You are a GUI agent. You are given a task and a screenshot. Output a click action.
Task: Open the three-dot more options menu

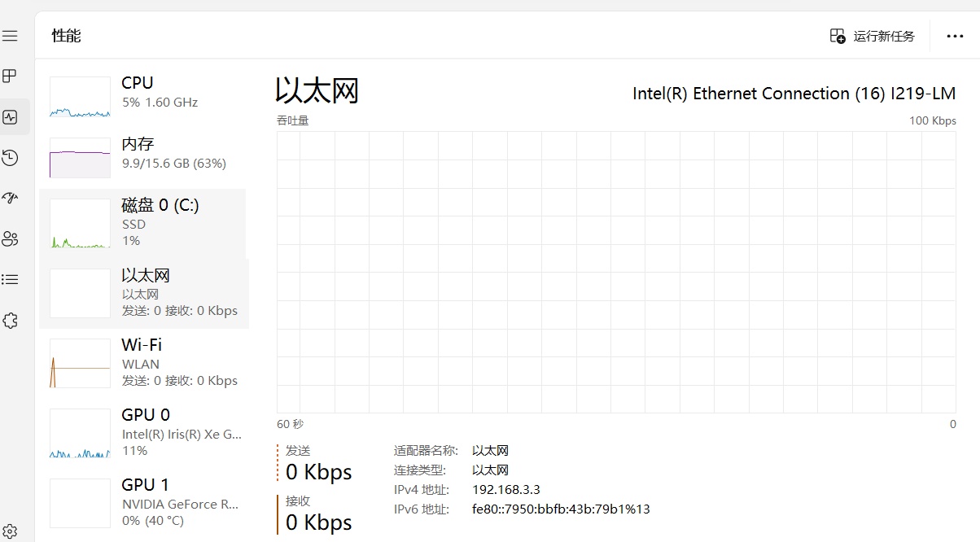(x=955, y=36)
